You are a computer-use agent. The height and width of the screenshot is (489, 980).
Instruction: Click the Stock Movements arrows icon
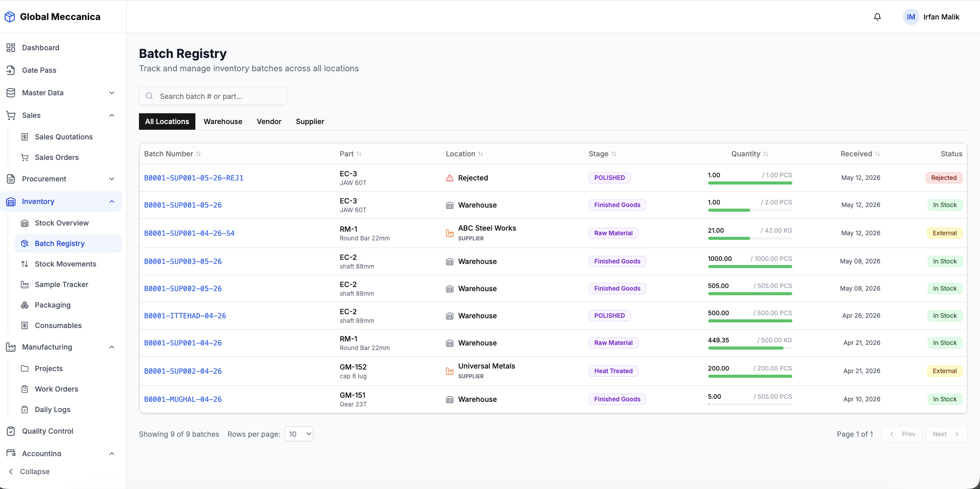[x=25, y=264]
